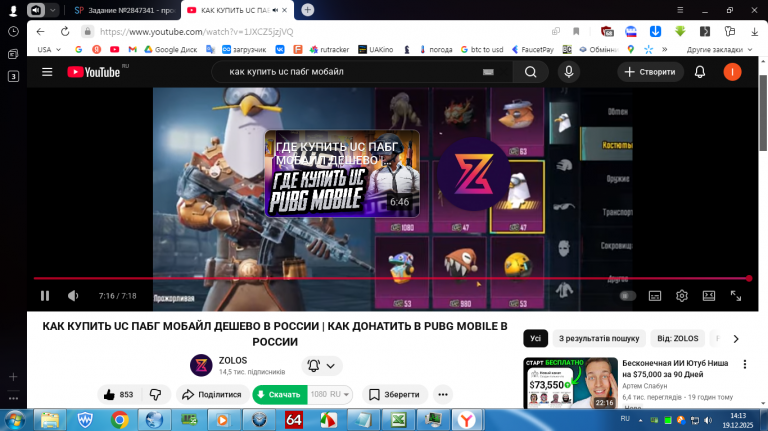Seek on the red video progress bar
Image resolution: width=768 pixels, height=431 pixels.
click(391, 278)
